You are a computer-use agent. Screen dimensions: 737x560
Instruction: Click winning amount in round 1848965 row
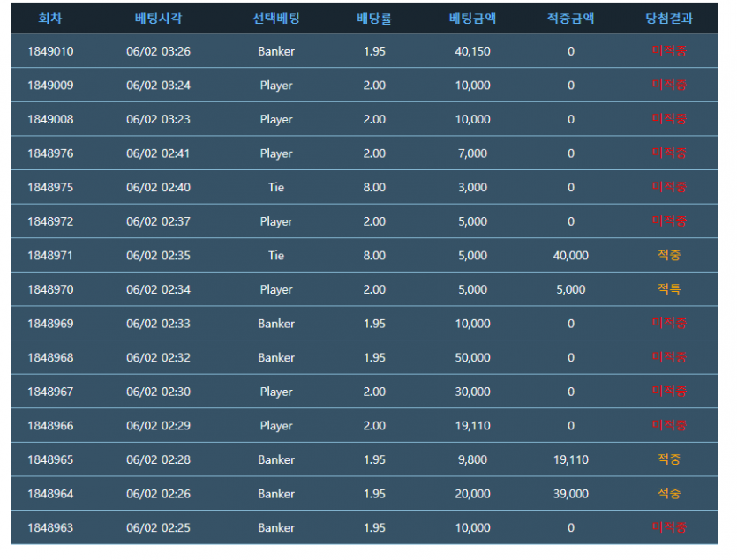click(x=570, y=459)
